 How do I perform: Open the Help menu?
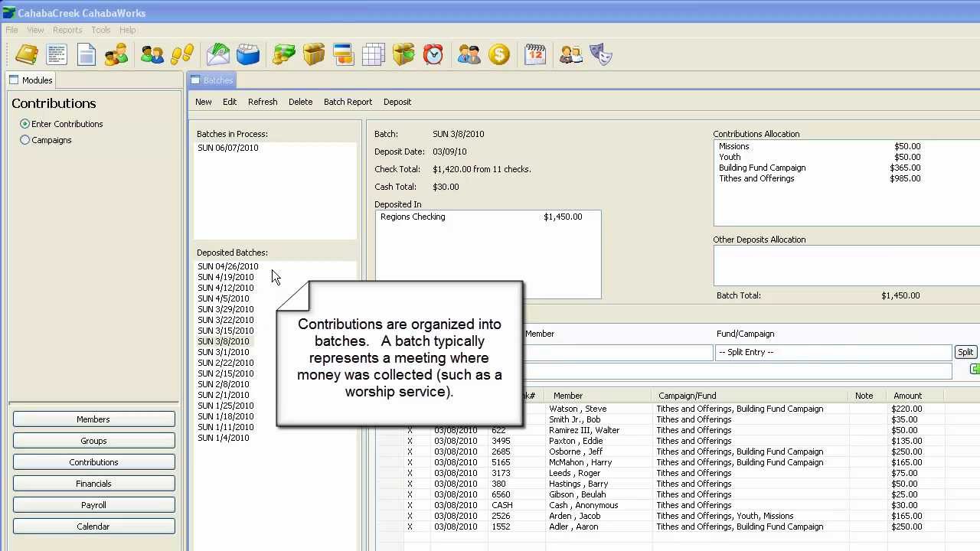click(x=128, y=30)
